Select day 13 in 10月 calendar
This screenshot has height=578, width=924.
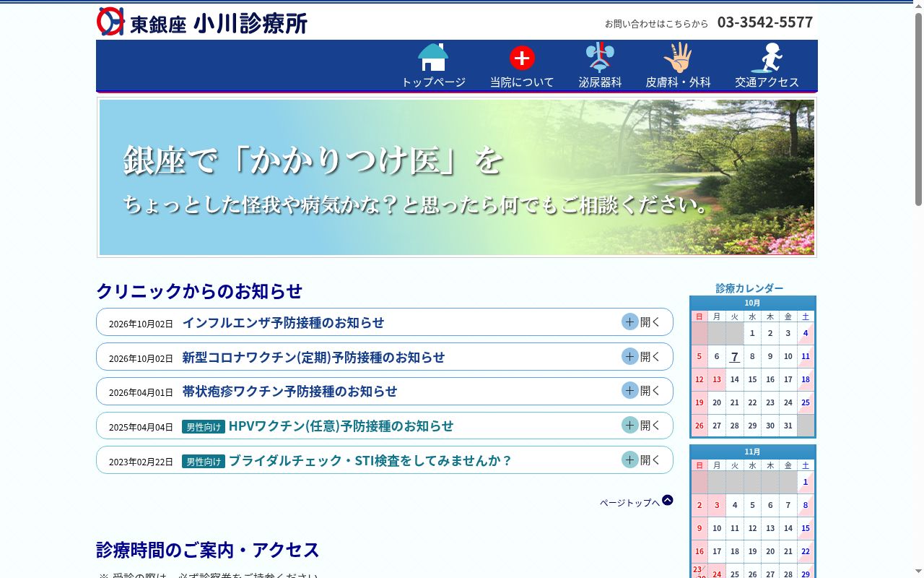pyautogui.click(x=717, y=379)
